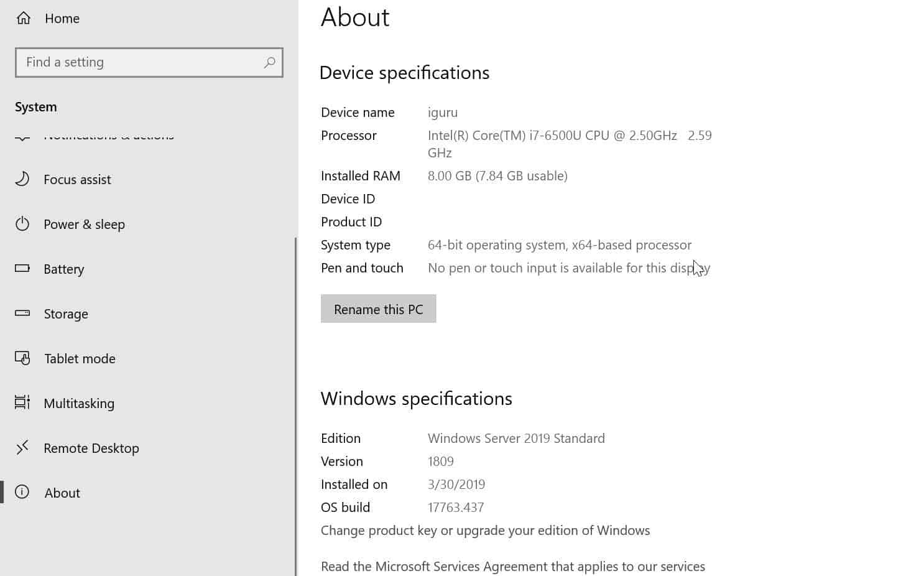The height and width of the screenshot is (576, 924).
Task: Click the Power & sleep icon
Action: [x=22, y=224]
